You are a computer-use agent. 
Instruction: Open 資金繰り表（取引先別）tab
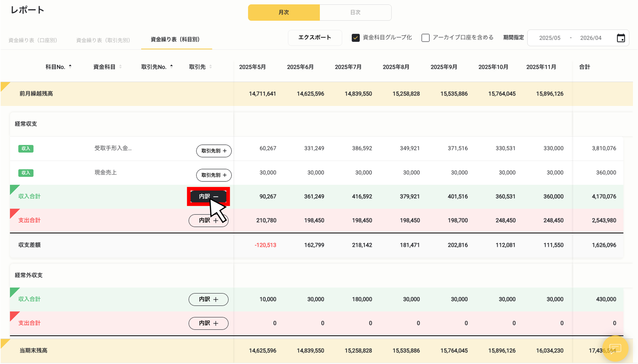(x=103, y=40)
